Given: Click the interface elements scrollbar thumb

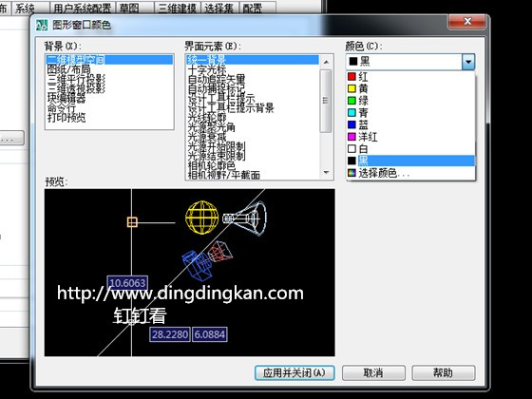Looking at the screenshot, I should click(326, 101).
